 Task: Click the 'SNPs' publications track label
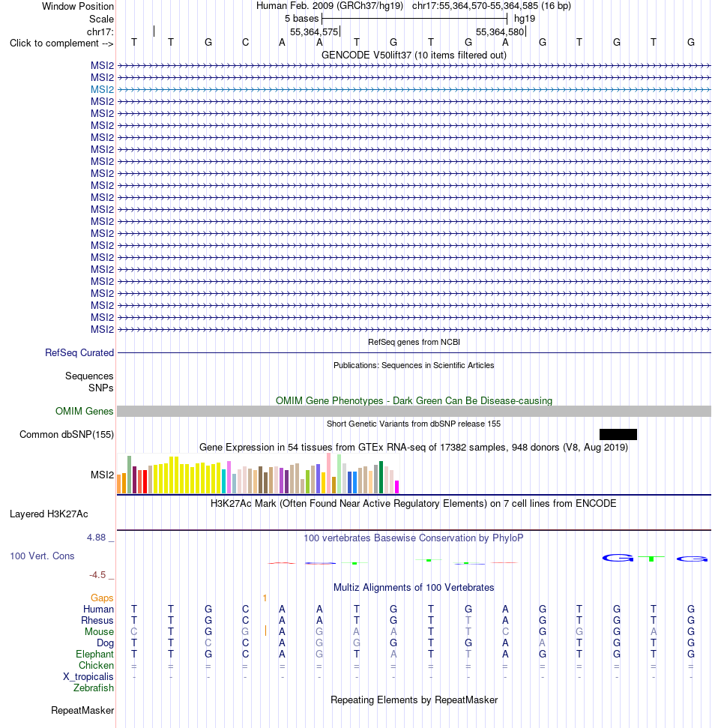101,388
